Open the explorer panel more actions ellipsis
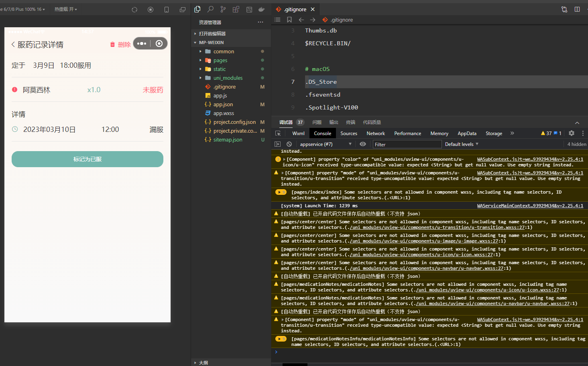This screenshot has height=366, width=588. coord(260,22)
